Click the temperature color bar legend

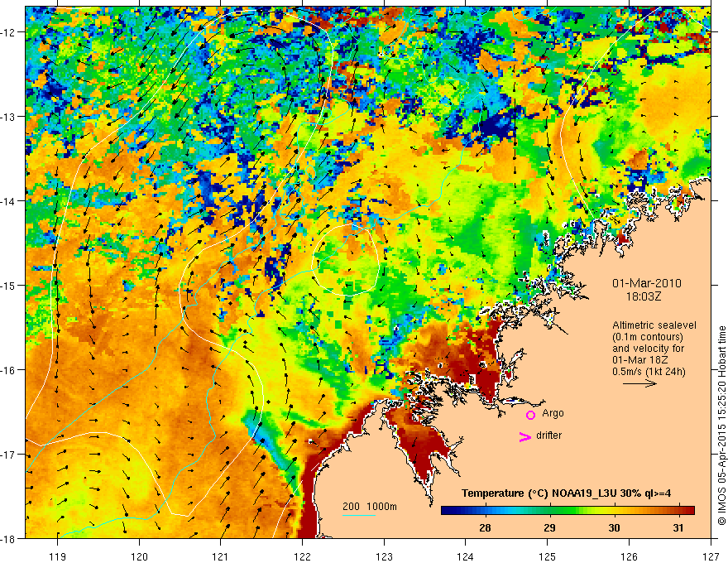[x=568, y=511]
